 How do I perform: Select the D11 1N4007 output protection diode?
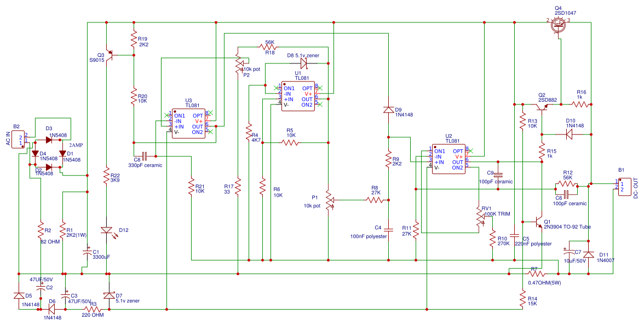589,254
